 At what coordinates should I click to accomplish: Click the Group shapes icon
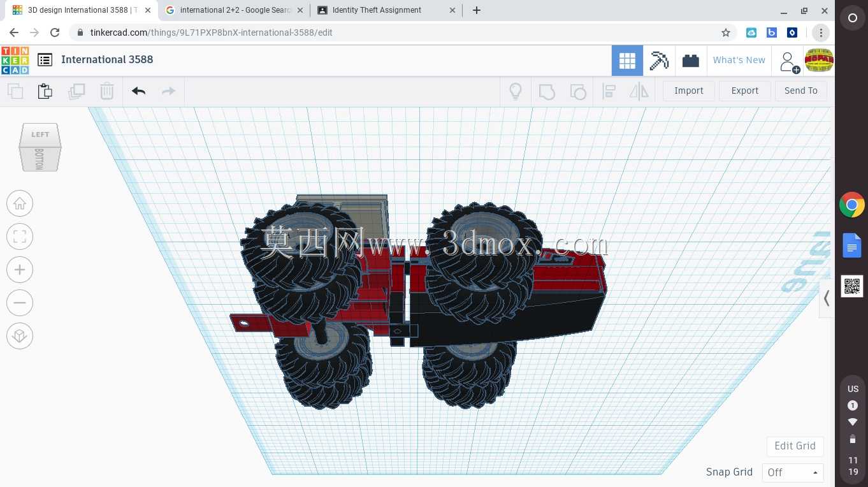click(547, 92)
